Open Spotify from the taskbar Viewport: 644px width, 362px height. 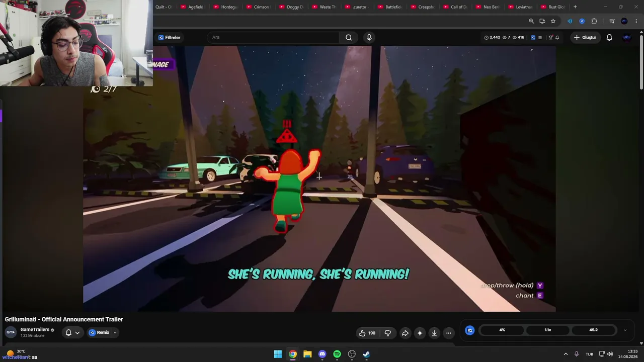click(x=337, y=354)
